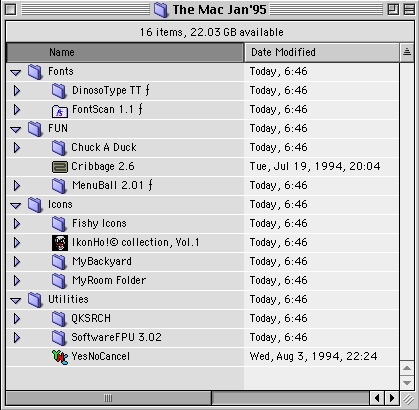Select the Cribbage 2.6 file name
This screenshot has height=410, width=419.
tap(103, 167)
